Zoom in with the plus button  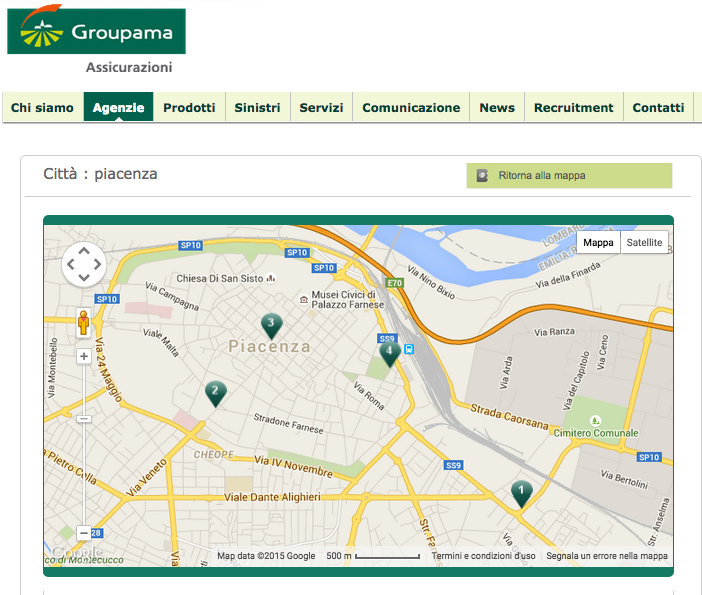[84, 356]
